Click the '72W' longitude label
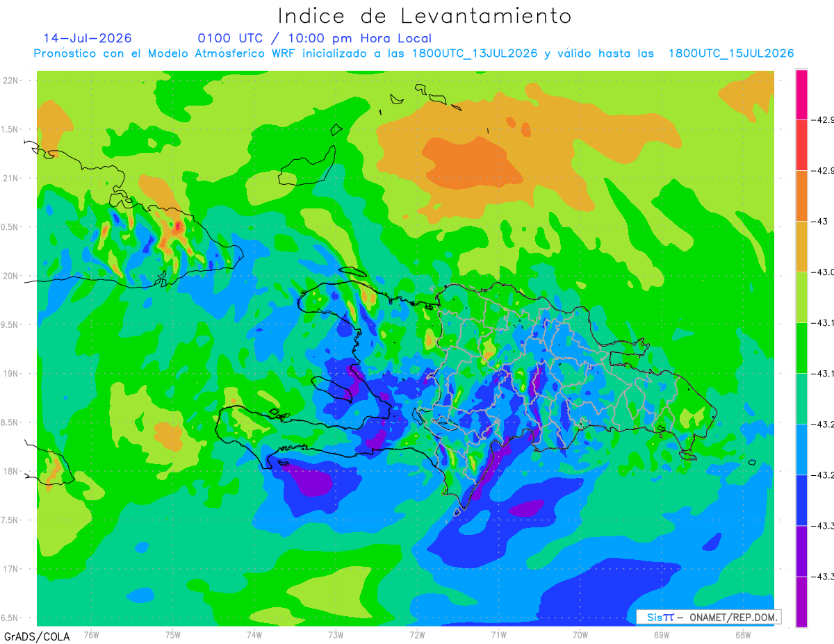 click(417, 634)
